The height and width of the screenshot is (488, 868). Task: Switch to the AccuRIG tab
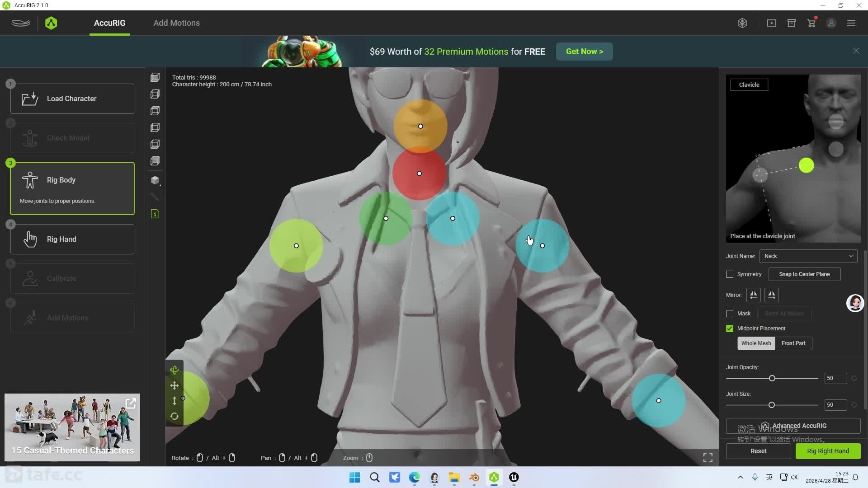click(110, 23)
